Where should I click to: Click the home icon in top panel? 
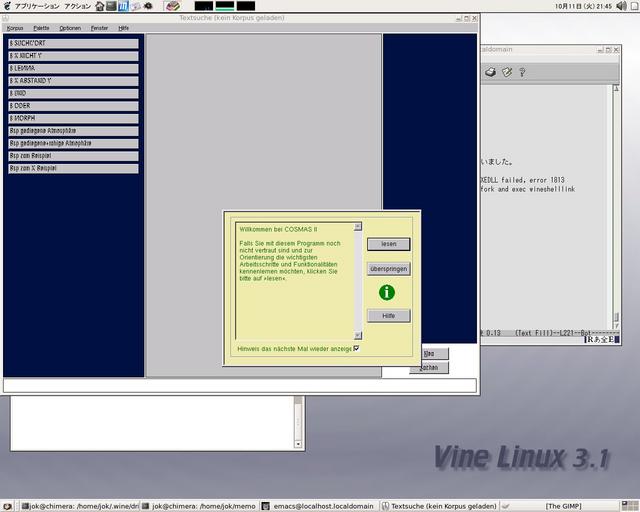click(x=99, y=6)
